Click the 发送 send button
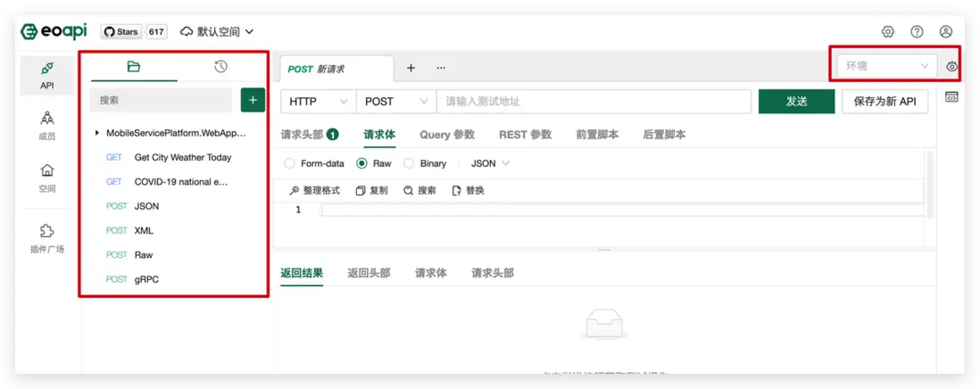Viewport: 980px width, 389px height. click(796, 101)
